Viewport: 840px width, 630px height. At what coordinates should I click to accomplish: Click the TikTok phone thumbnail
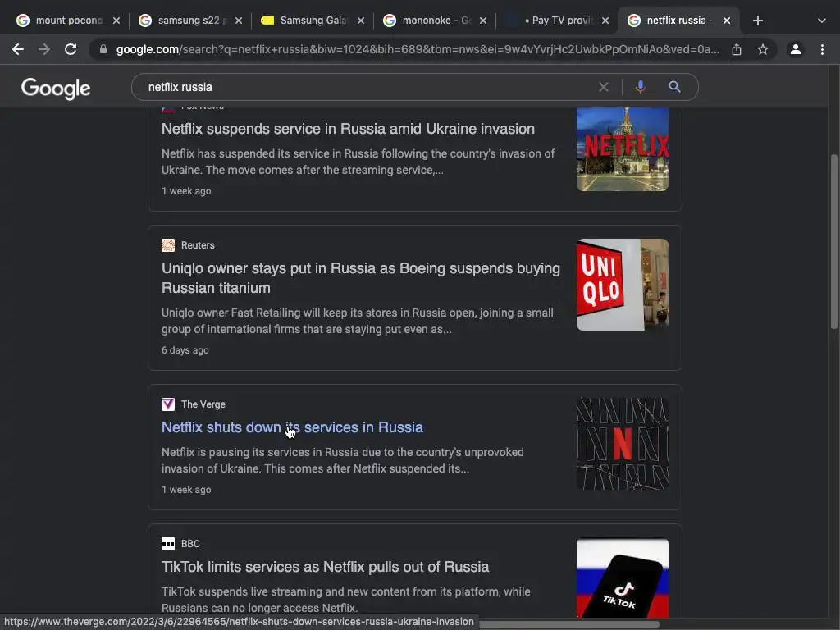[x=622, y=577]
